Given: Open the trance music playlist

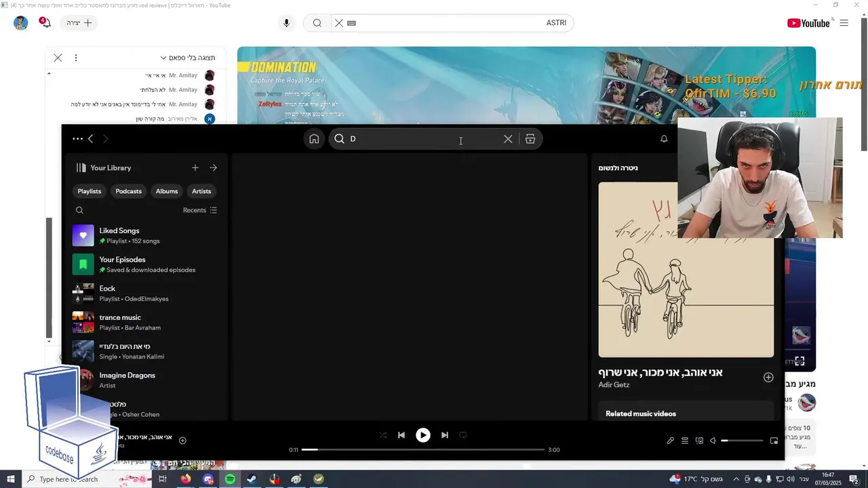Looking at the screenshot, I should (x=145, y=322).
